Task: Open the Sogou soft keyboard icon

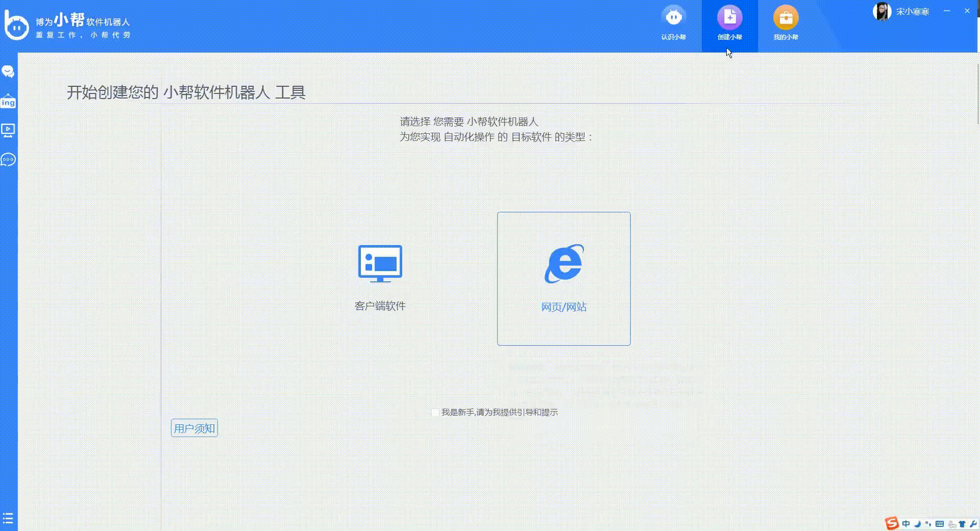Action: (x=941, y=524)
